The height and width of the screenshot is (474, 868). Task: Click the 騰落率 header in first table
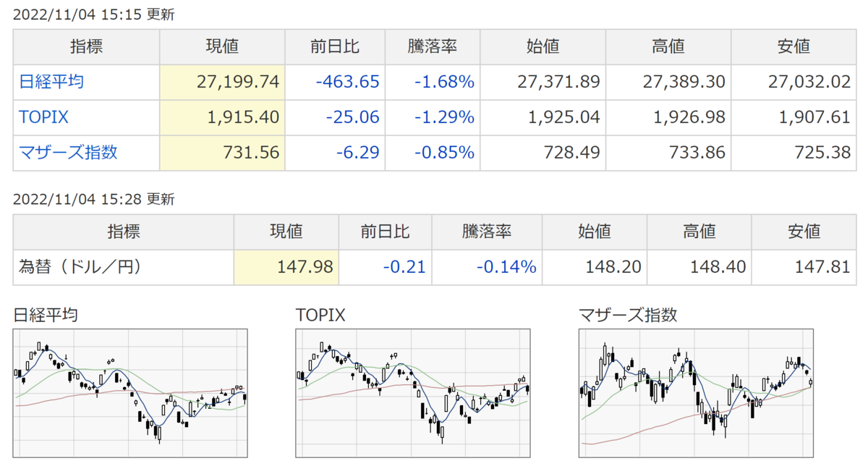tap(432, 46)
